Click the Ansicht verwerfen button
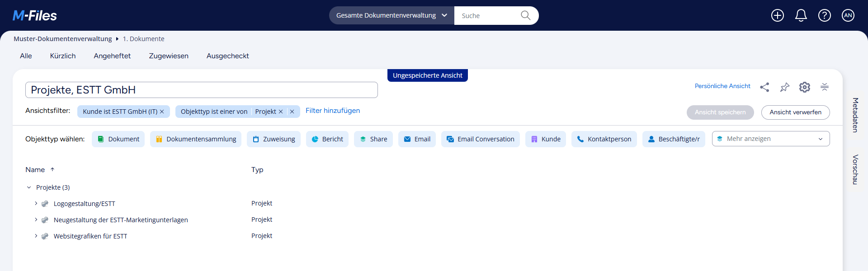868x271 pixels. coord(795,112)
